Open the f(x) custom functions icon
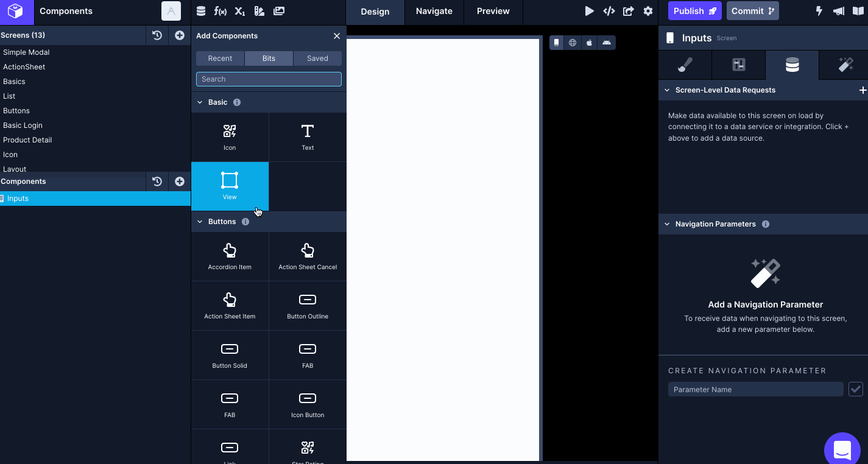Screen dimensions: 868x464 tap(221, 11)
